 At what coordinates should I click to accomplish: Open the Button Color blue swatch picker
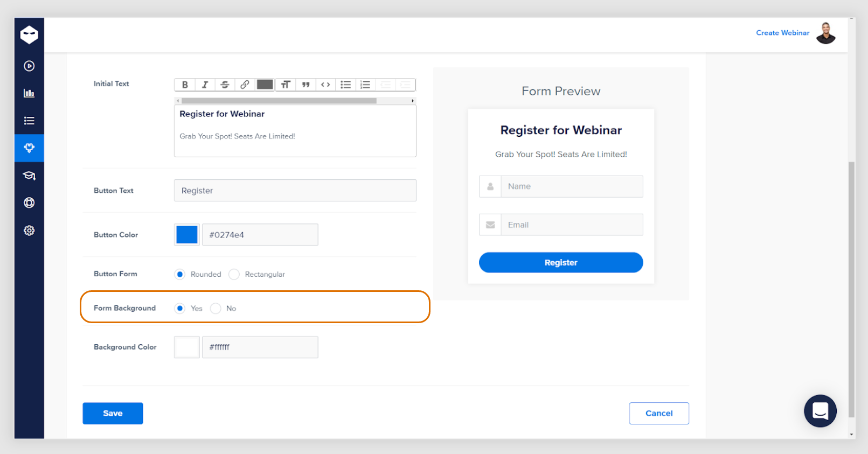[x=187, y=235]
